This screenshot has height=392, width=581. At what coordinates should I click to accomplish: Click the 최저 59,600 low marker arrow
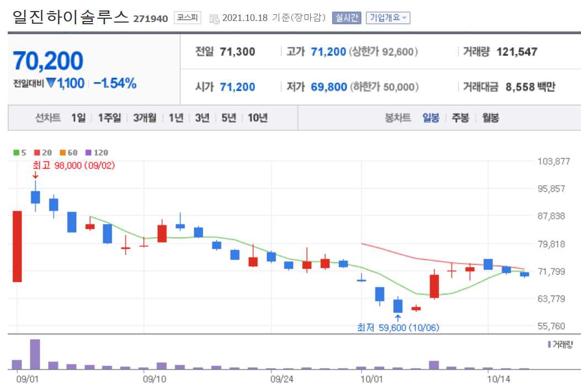(398, 318)
